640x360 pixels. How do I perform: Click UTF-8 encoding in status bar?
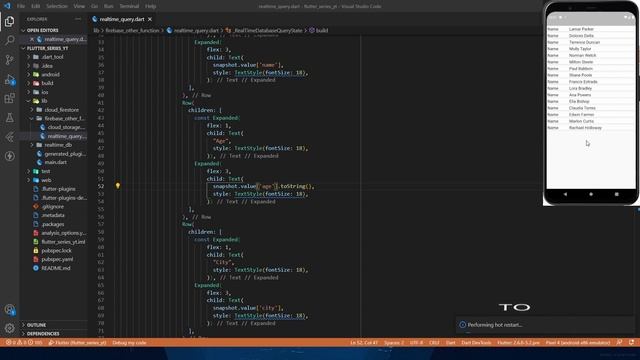pos(416,342)
